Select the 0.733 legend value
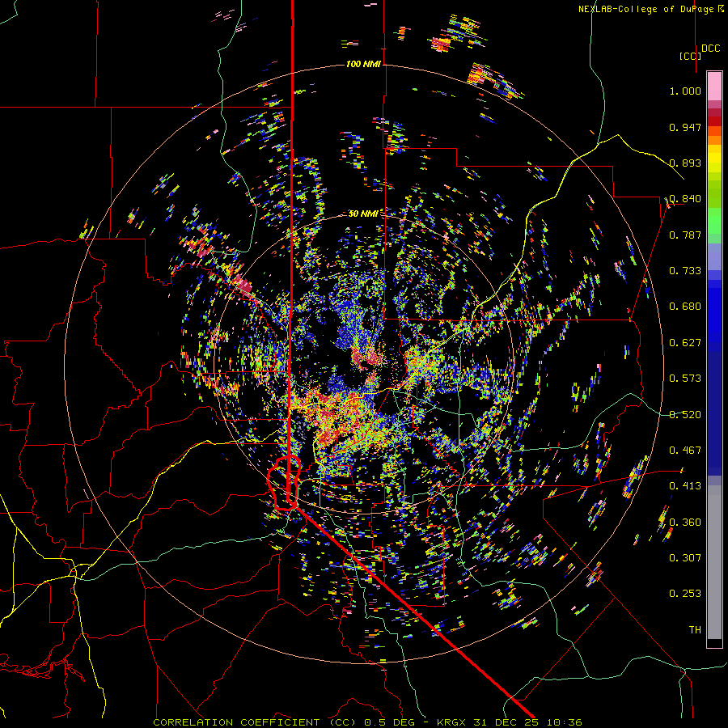This screenshot has height=728, width=728. click(x=685, y=271)
